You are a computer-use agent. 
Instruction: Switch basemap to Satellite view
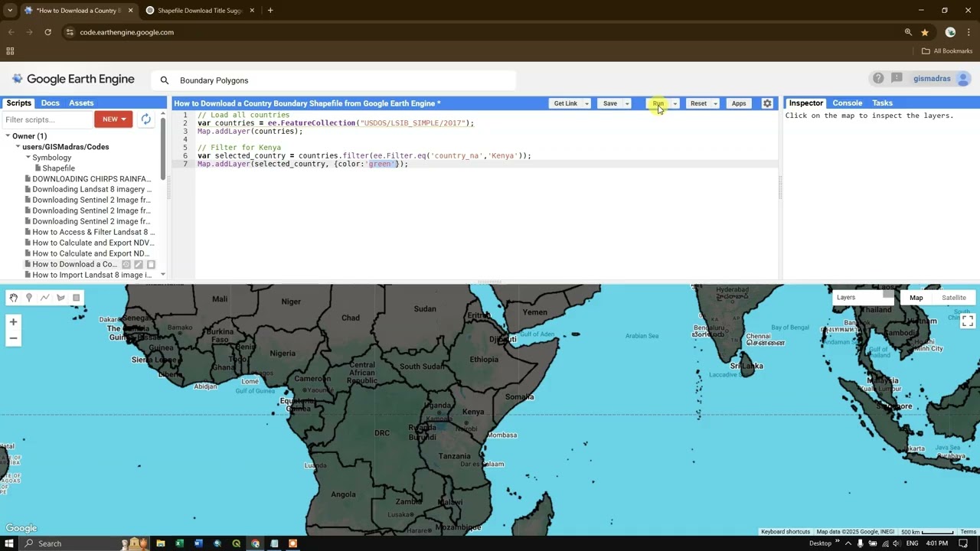954,298
